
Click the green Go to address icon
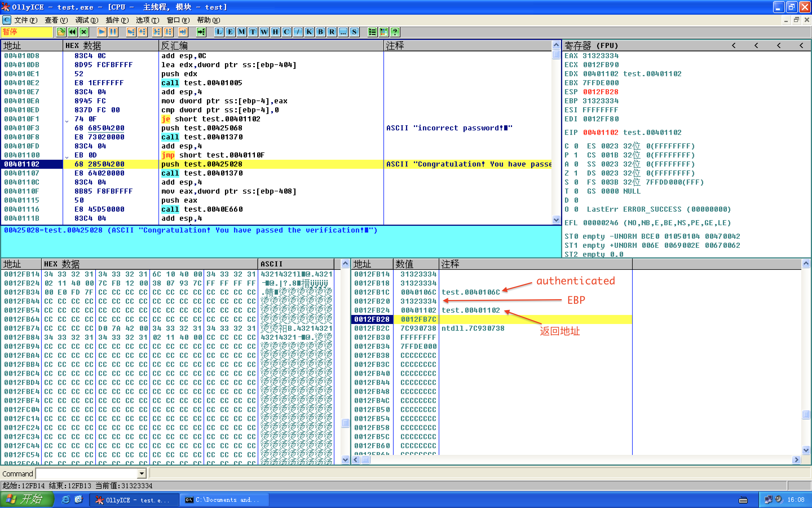pos(201,32)
